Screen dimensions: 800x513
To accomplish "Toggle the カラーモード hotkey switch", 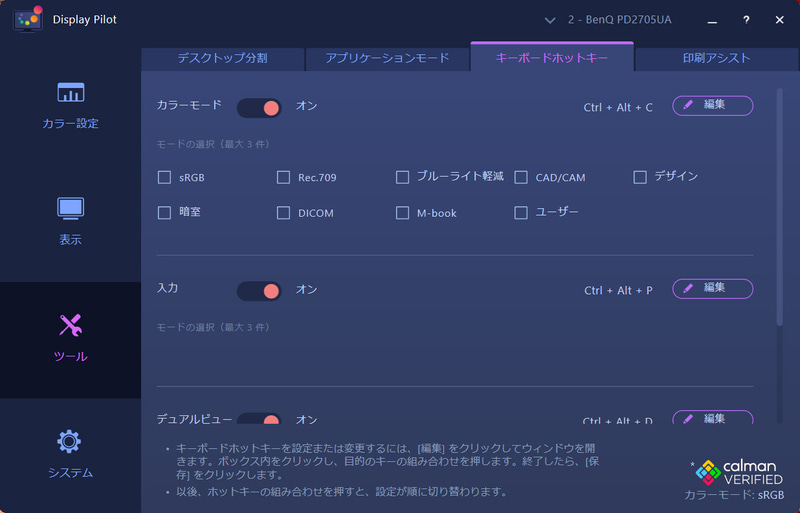I will point(259,108).
